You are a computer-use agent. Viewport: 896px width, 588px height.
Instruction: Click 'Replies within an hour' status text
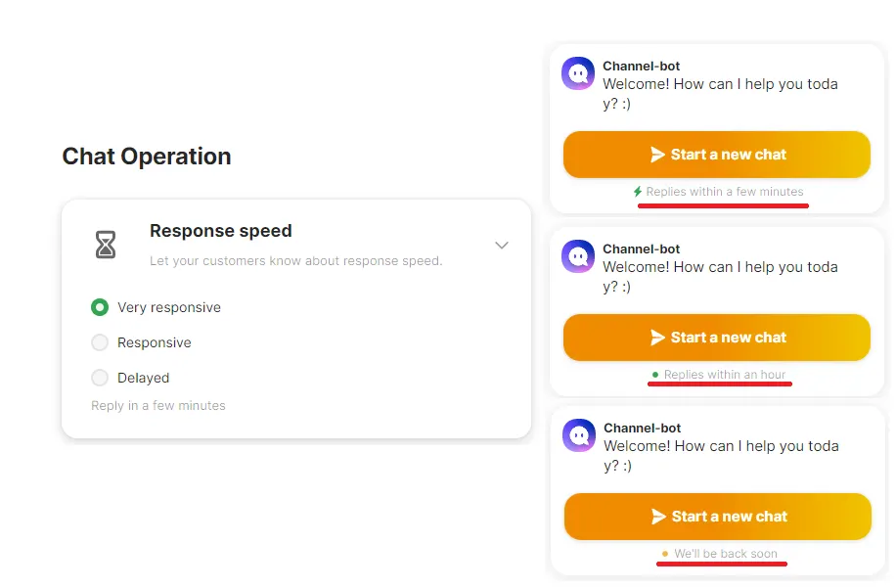pos(725,375)
